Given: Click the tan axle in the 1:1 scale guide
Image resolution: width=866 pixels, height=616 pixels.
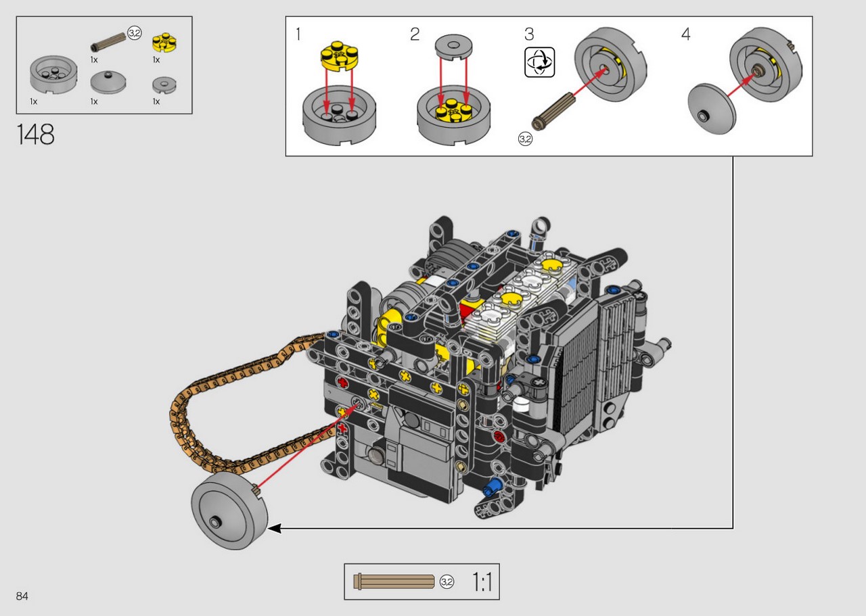Looking at the screenshot, I should point(394,582).
